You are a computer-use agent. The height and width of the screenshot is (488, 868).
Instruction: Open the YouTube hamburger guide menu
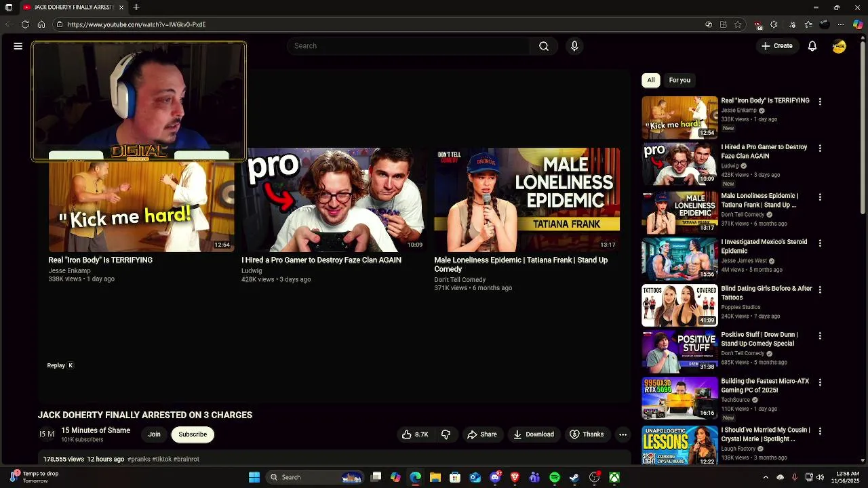click(18, 46)
